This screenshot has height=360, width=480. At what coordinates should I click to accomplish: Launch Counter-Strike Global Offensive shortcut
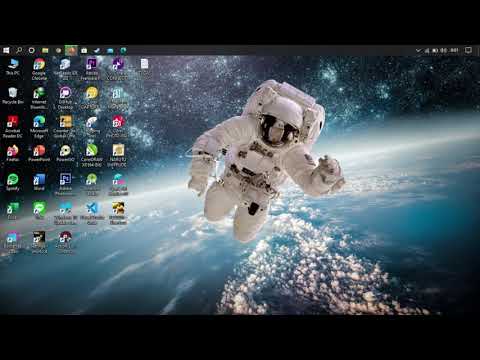point(65,127)
